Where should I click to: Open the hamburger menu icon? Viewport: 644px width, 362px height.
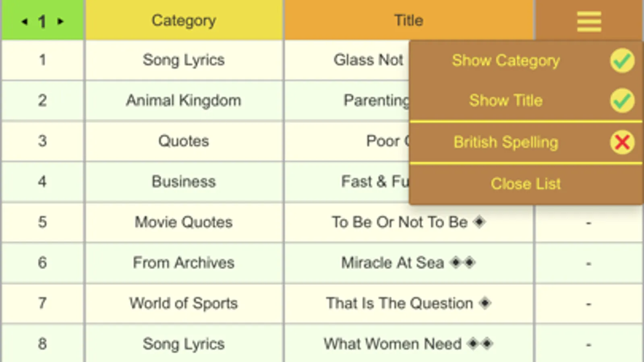point(589,21)
